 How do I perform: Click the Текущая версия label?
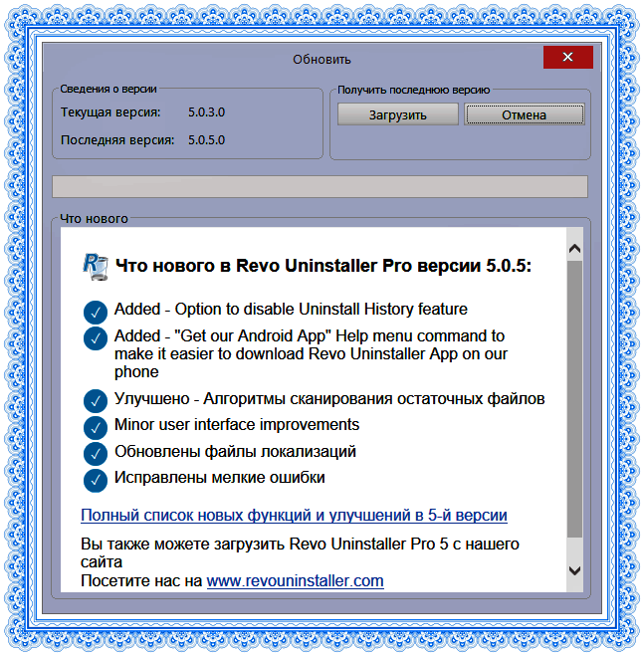point(110,112)
